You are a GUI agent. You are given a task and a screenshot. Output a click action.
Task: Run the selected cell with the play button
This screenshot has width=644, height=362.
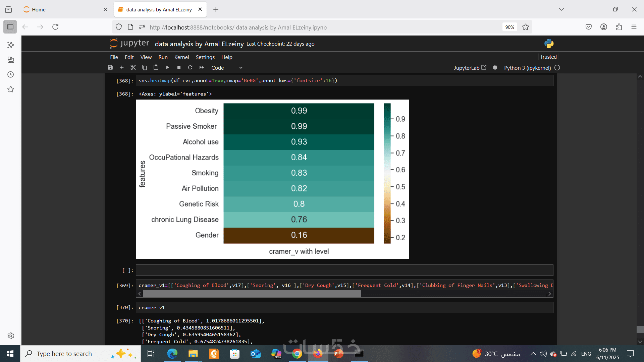coord(167,68)
